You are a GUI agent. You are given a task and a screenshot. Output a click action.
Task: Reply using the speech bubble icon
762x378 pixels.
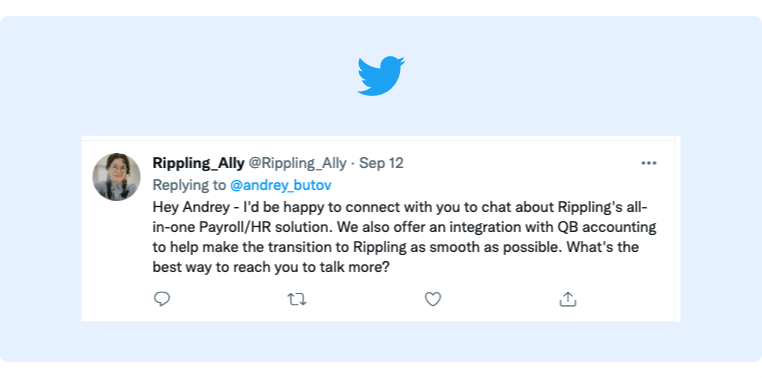tap(162, 299)
